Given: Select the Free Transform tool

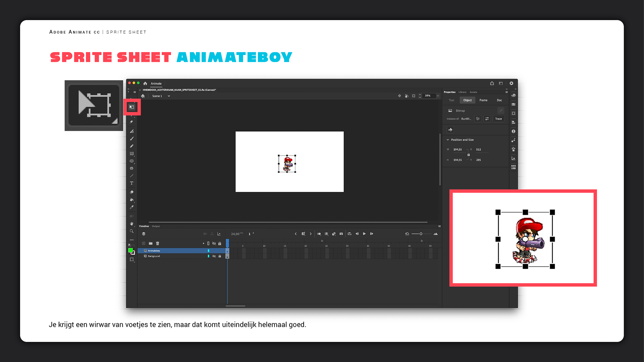Looking at the screenshot, I should [x=132, y=107].
